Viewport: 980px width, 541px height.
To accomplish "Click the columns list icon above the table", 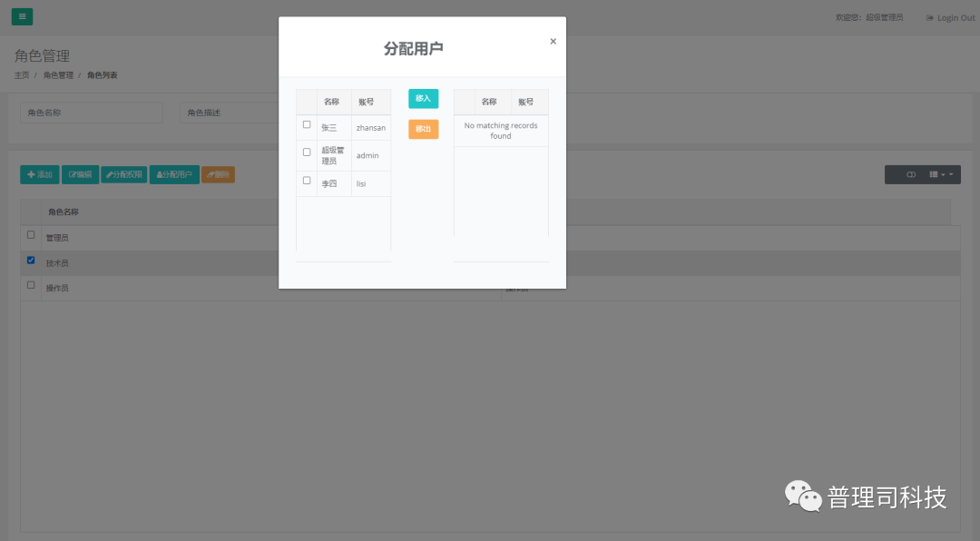I will (933, 174).
